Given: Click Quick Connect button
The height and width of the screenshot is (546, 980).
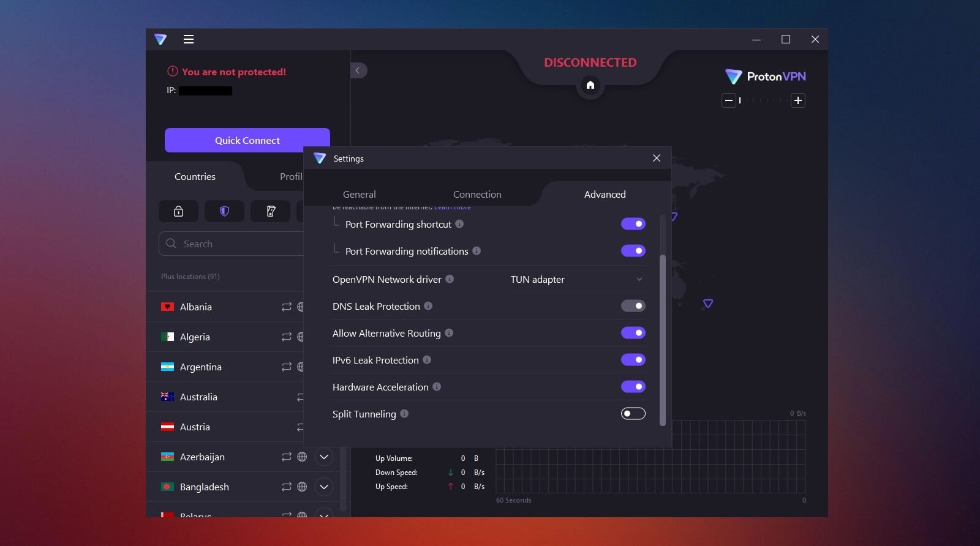Looking at the screenshot, I should coord(247,140).
